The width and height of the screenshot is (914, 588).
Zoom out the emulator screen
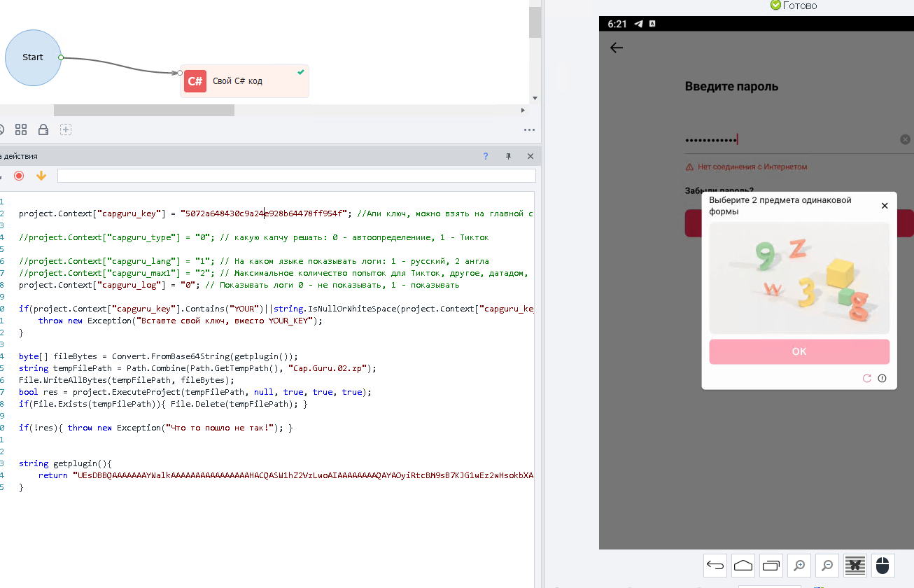pyautogui.click(x=827, y=565)
